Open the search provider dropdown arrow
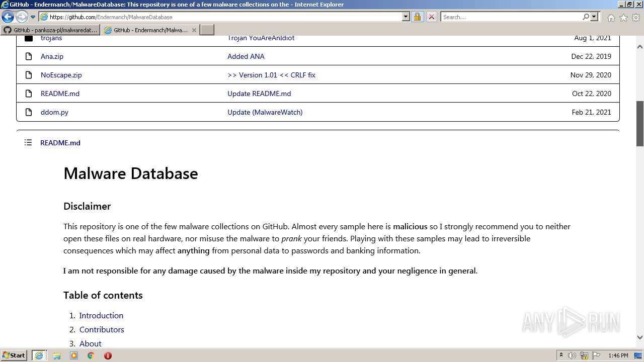 pos(594,17)
